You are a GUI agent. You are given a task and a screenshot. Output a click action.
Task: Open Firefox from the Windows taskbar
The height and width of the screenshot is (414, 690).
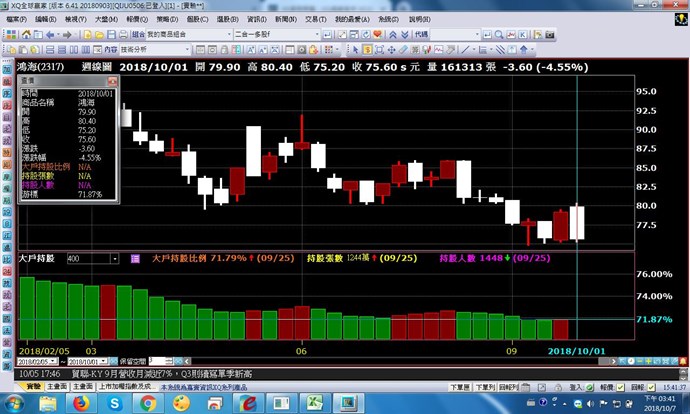(78, 403)
